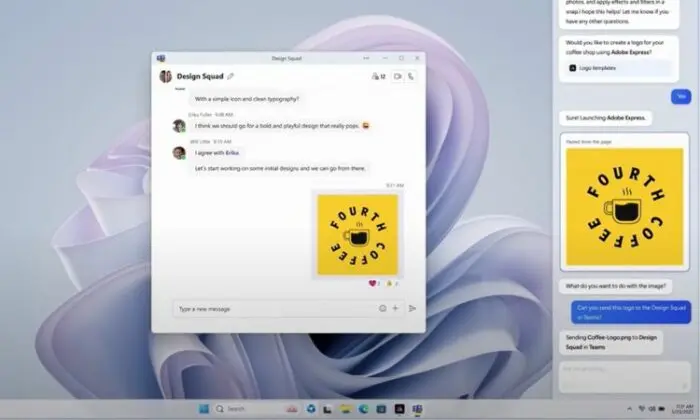Click 'What do you want to do with the image?'

[616, 286]
